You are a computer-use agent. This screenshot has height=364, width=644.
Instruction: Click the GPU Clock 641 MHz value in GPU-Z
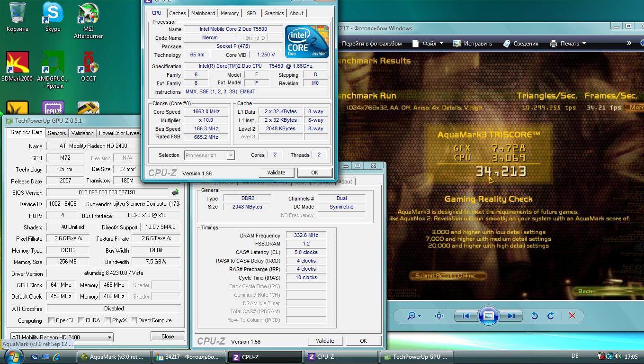coord(60,285)
